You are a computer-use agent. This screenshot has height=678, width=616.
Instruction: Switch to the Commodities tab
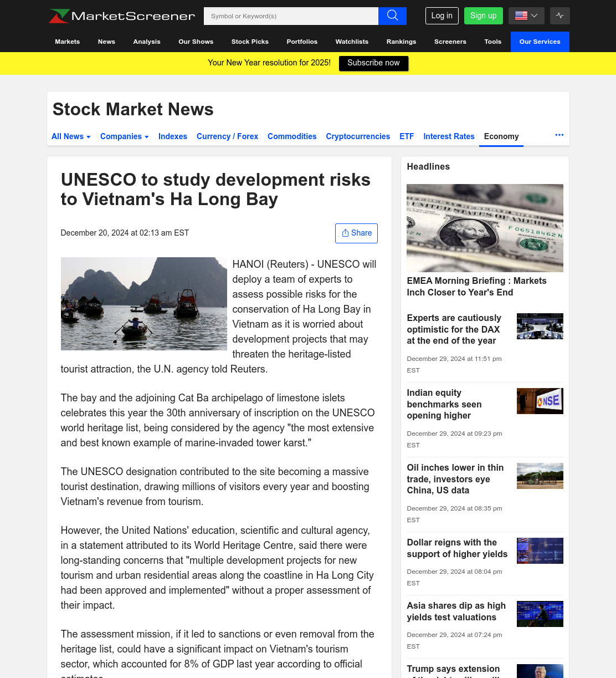coord(292,136)
